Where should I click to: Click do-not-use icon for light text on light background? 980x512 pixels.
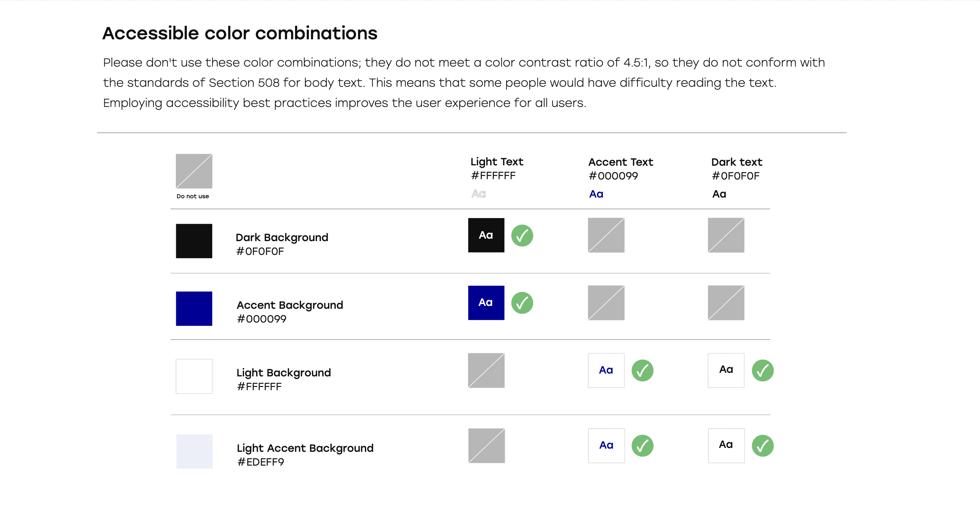[486, 370]
